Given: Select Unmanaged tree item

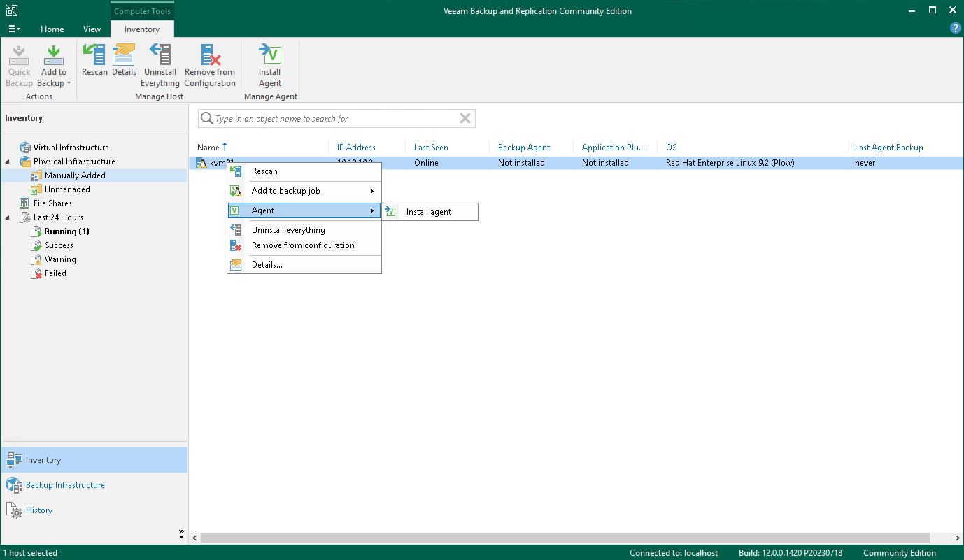Looking at the screenshot, I should (x=67, y=189).
